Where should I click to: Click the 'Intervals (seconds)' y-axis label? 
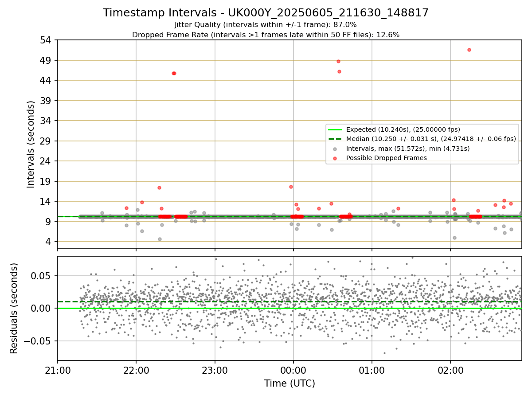click(31, 144)
